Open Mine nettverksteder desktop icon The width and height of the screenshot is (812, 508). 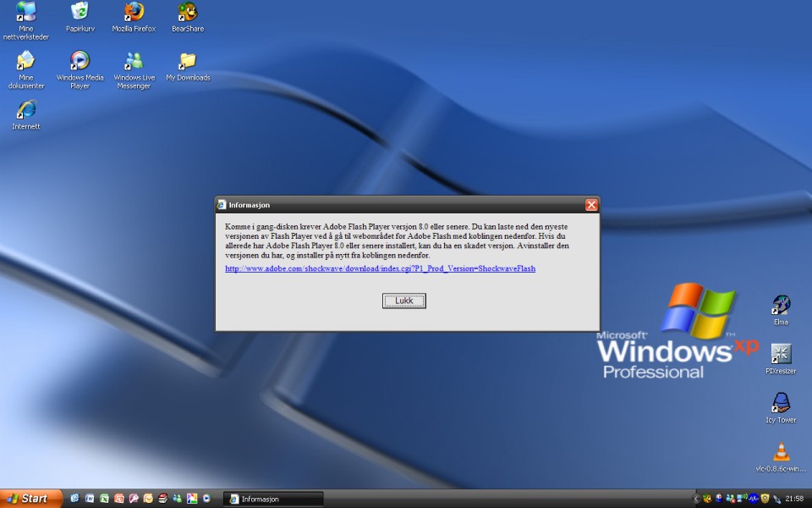click(x=26, y=20)
